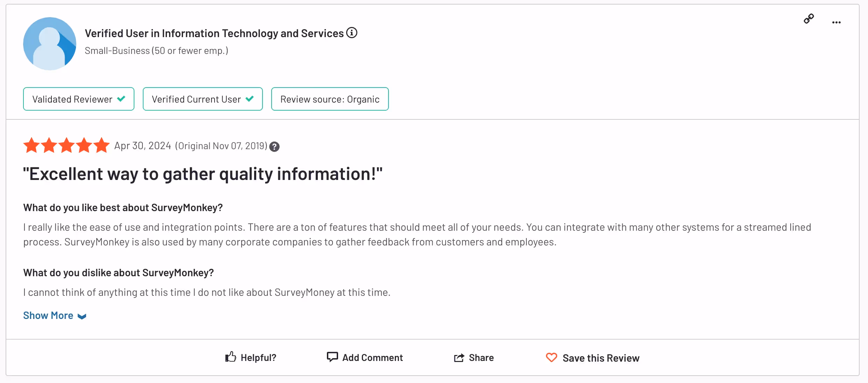Click the info icon beside Verified User
The width and height of the screenshot is (868, 383).
pos(351,33)
